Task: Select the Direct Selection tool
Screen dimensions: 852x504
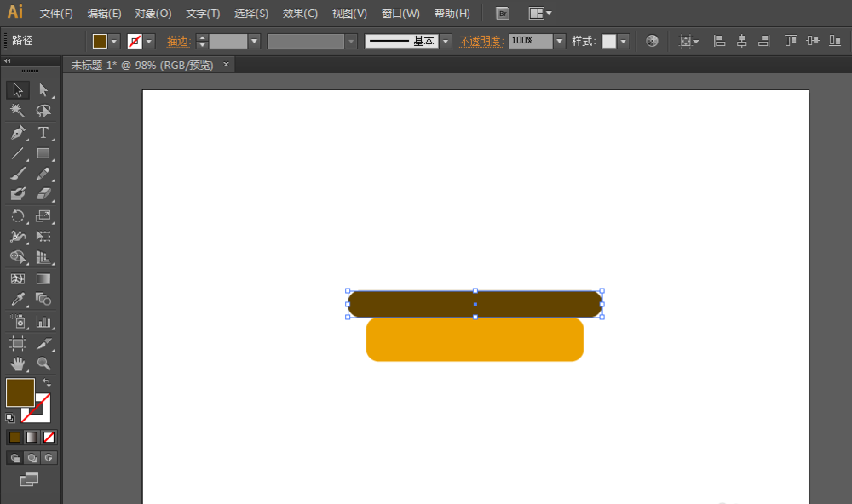Action: [43, 89]
